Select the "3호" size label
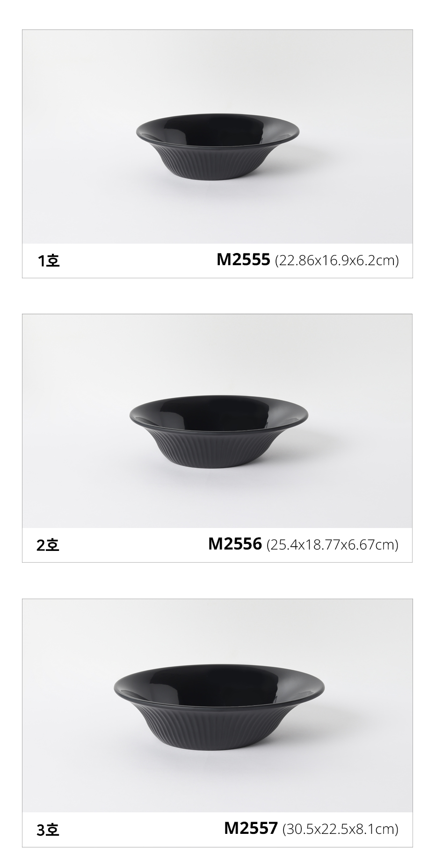The height and width of the screenshot is (868, 435). click(x=48, y=830)
